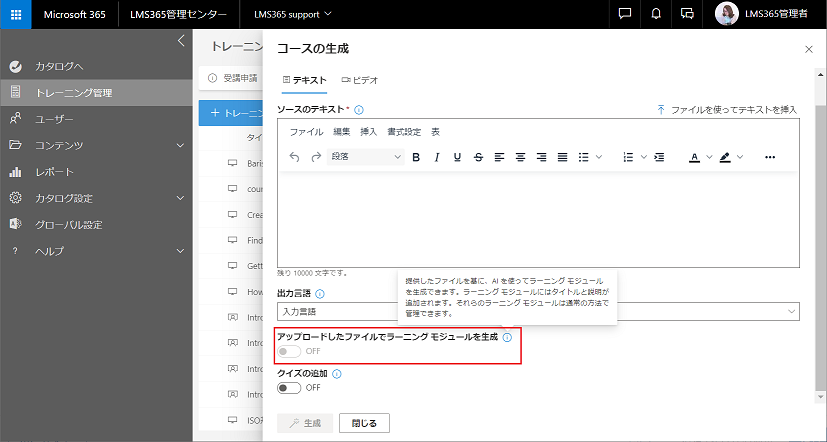The width and height of the screenshot is (827, 442).
Task: Open the conversations icon beside the bell
Action: [x=687, y=14]
